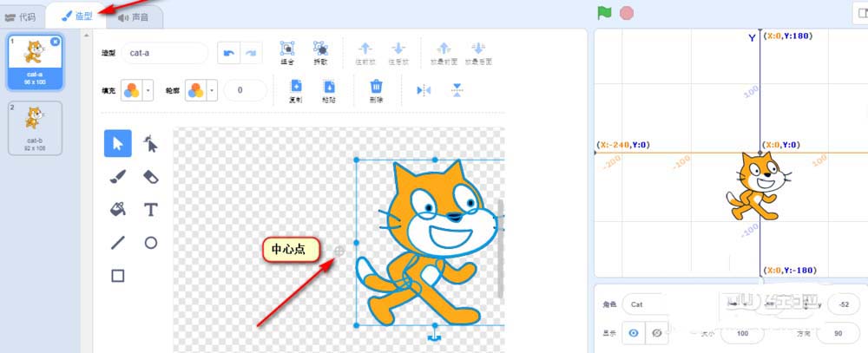This screenshot has width=868, height=353.
Task: Click the Undo arrow button
Action: pos(228,53)
